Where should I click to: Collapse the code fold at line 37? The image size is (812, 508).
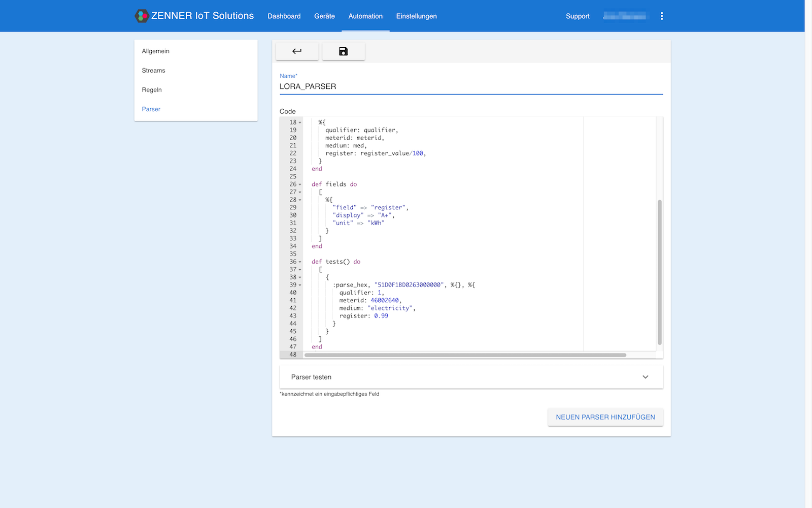(x=300, y=270)
